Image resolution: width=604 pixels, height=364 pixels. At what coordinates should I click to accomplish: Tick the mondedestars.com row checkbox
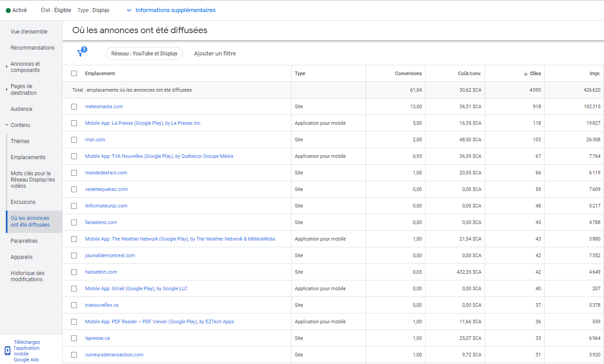(74, 173)
